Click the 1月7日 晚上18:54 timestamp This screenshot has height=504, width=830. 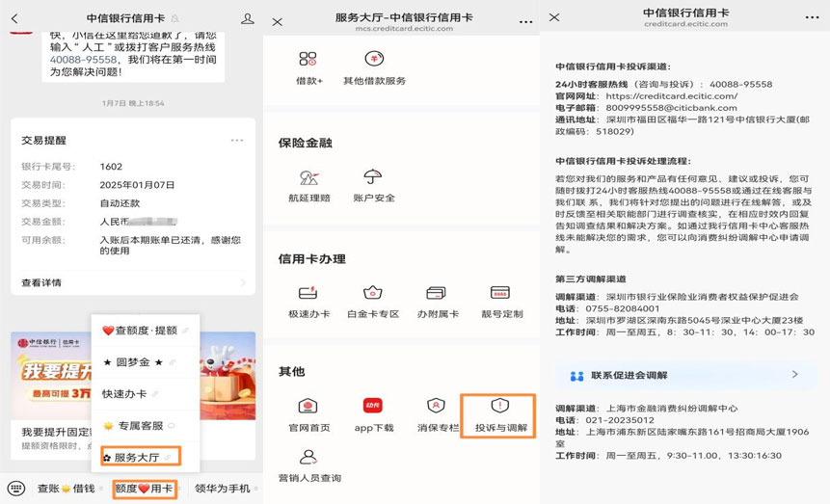click(x=133, y=103)
